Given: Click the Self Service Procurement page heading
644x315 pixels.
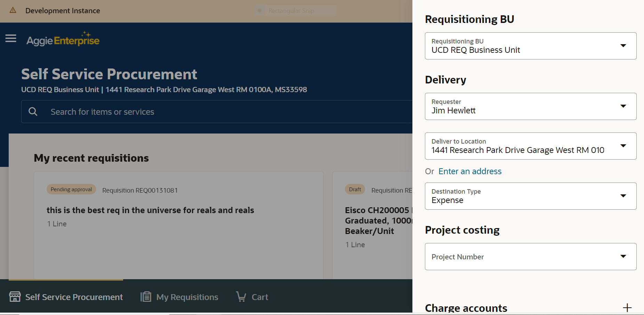Looking at the screenshot, I should [109, 74].
